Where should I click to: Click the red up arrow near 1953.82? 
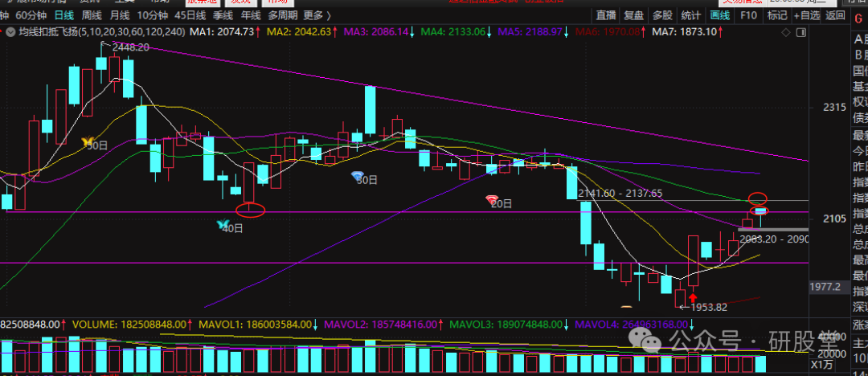[x=693, y=298]
